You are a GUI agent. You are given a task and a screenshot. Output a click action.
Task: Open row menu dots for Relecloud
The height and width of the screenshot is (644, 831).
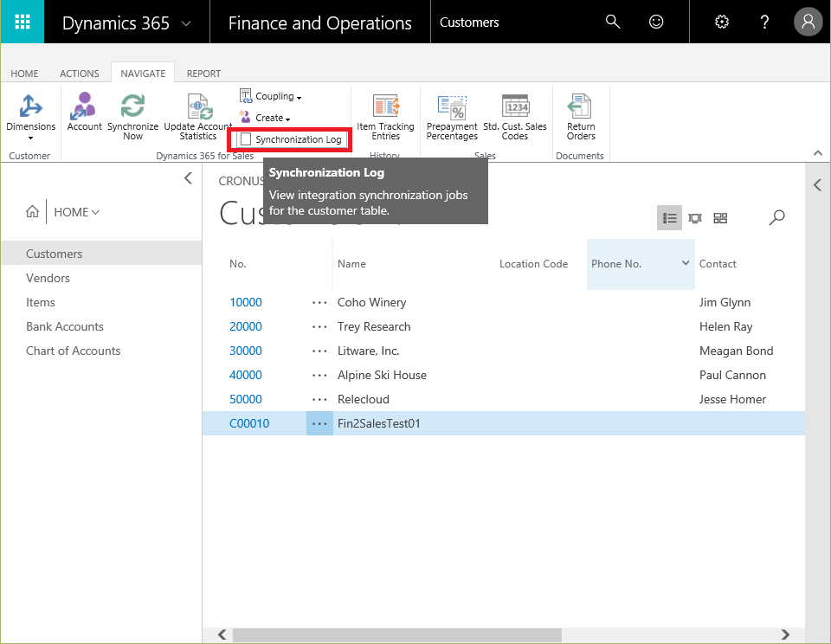pyautogui.click(x=319, y=399)
